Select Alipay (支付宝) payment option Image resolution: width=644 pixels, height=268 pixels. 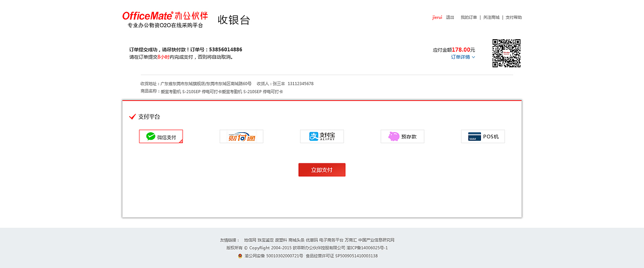pos(322,136)
